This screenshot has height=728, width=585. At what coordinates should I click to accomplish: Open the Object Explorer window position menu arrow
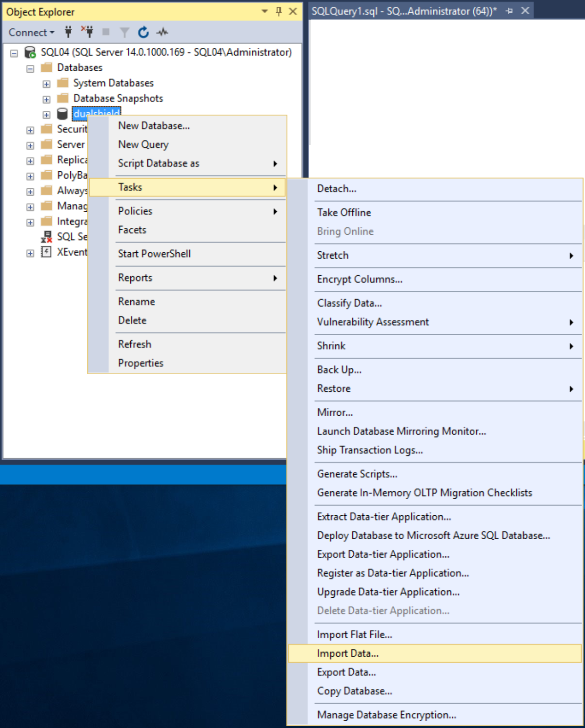point(264,11)
